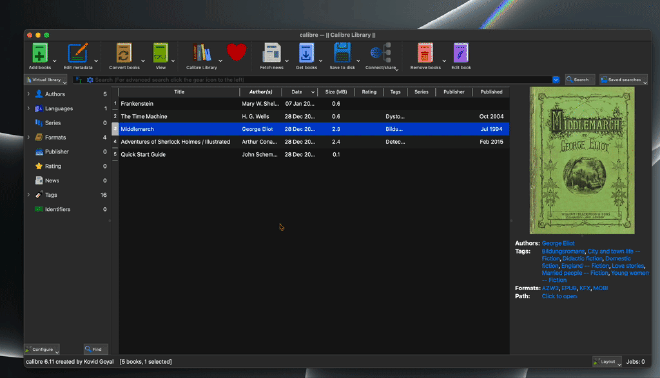Open the Remove books dropdown arrow
The width and height of the screenshot is (660, 378).
coord(444,61)
